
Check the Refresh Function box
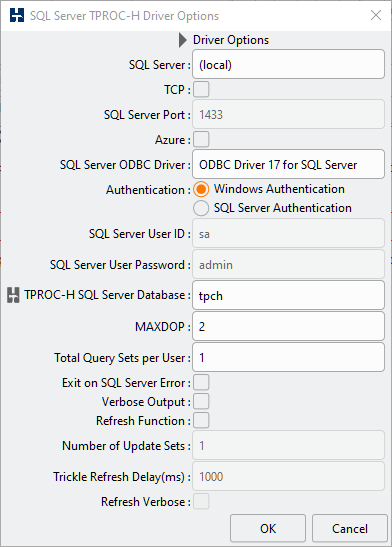201,420
